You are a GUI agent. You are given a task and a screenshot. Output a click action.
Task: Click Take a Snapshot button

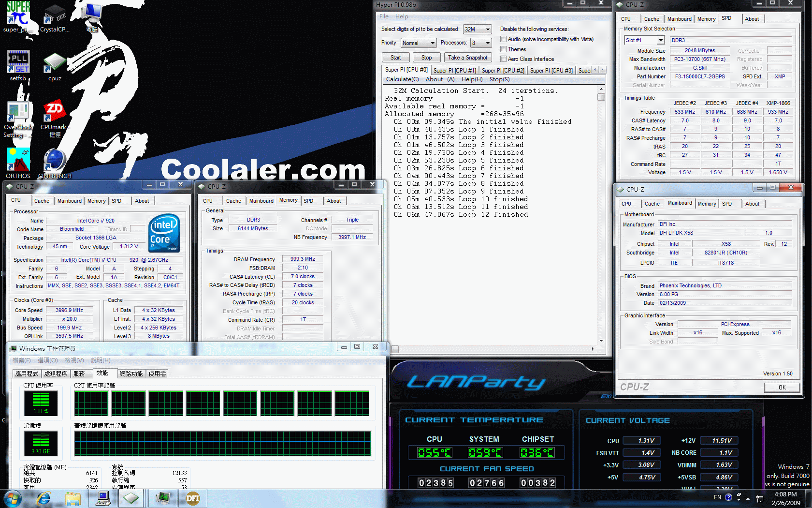point(467,58)
